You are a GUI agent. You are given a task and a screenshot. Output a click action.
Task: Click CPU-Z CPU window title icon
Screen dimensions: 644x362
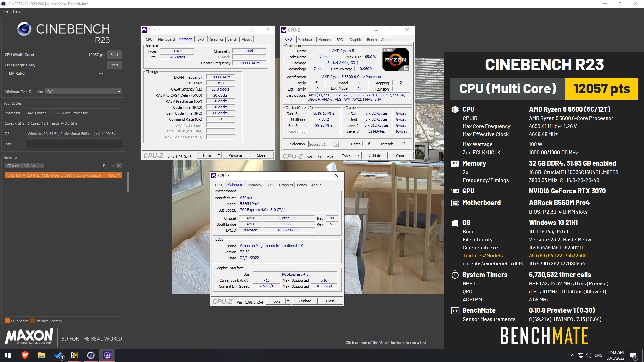point(284,30)
